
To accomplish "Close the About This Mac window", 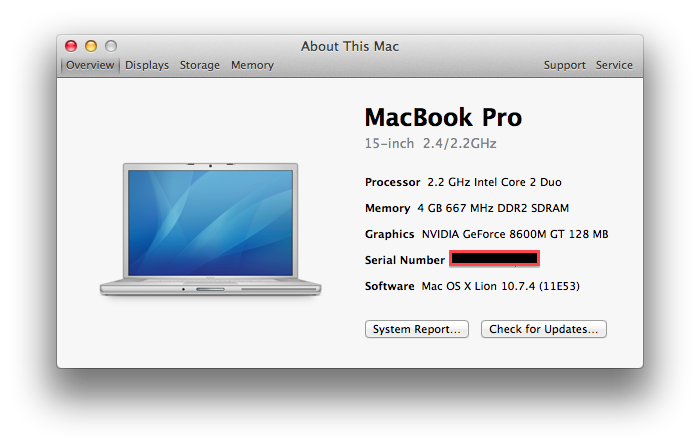I will 71,46.
